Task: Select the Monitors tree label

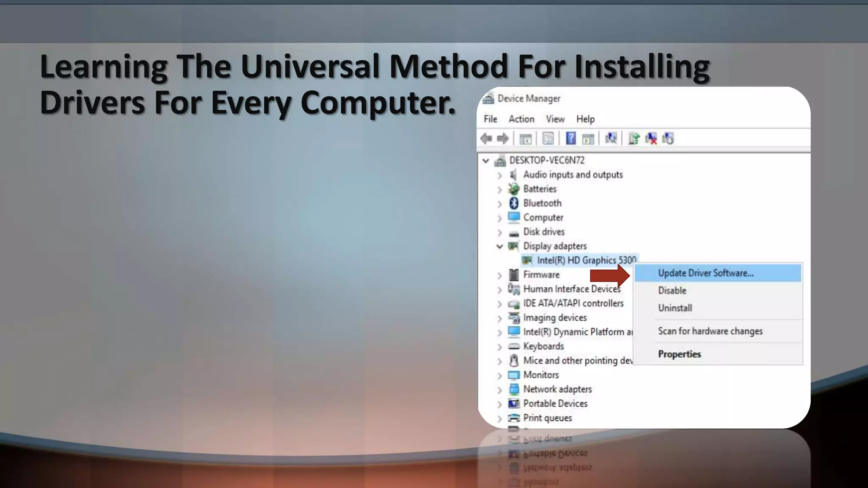Action: click(541, 375)
